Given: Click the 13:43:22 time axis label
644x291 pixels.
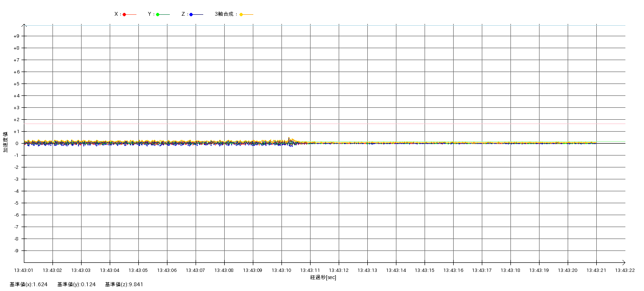Looking at the screenshot, I should point(625,270).
